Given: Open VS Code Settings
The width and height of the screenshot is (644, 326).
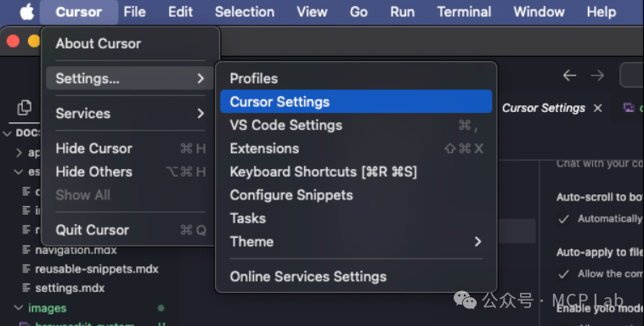Looking at the screenshot, I should [x=356, y=126].
